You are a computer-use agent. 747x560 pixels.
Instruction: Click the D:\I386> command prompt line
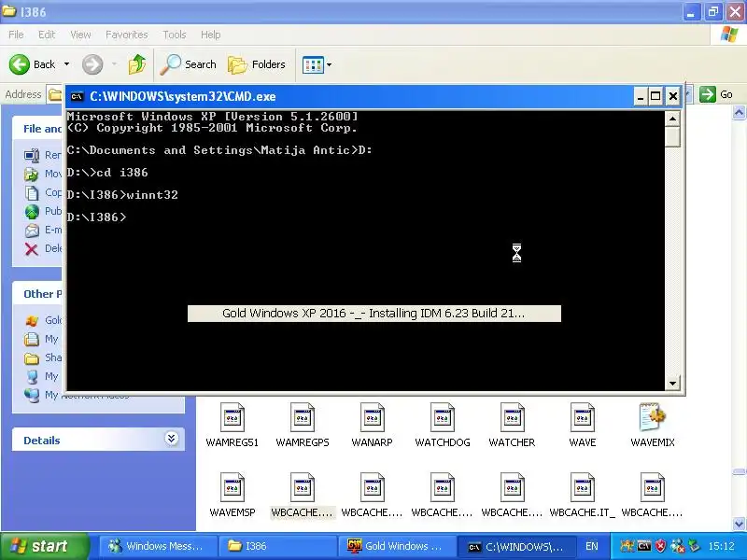(x=97, y=217)
